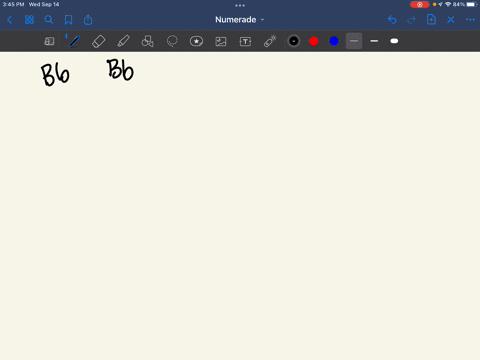Open the thumbnails grid view
Screen dimensions: 480x360
pyautogui.click(x=29, y=20)
